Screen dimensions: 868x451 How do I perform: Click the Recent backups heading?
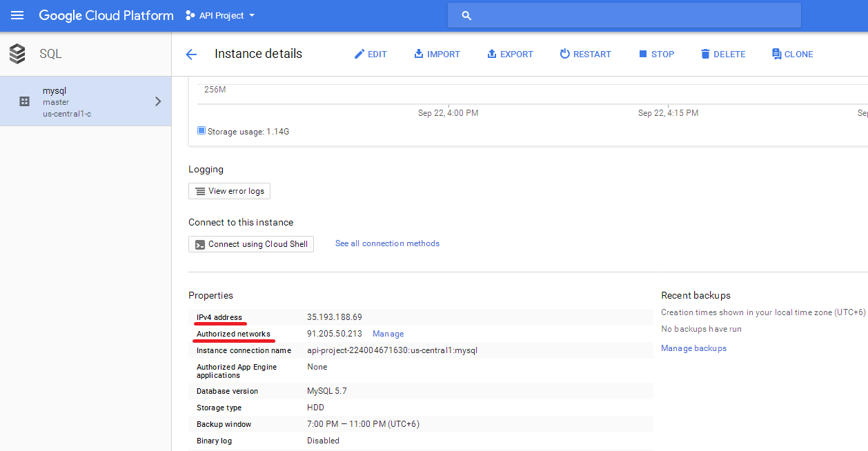[x=696, y=295]
